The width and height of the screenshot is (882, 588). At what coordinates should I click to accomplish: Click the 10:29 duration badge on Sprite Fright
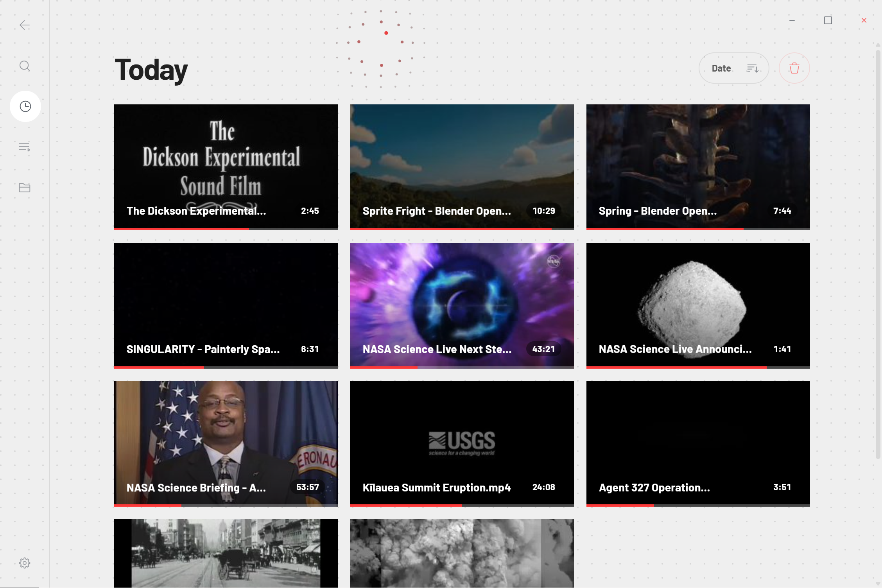(544, 211)
